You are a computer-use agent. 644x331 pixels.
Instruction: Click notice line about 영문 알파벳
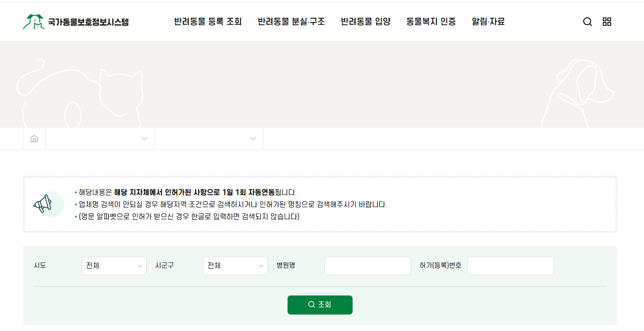(189, 217)
